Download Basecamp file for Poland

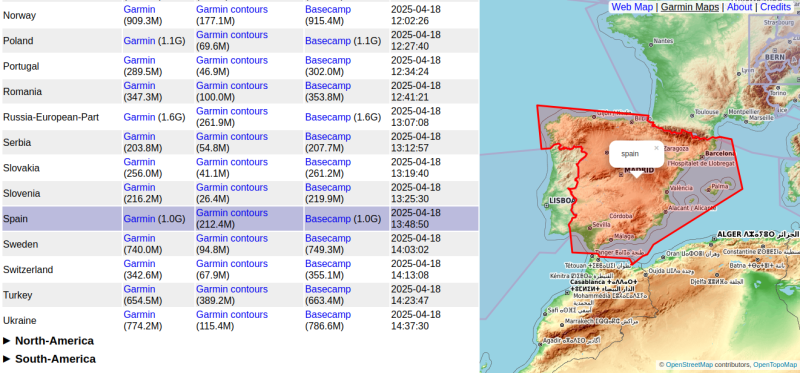coord(328,41)
